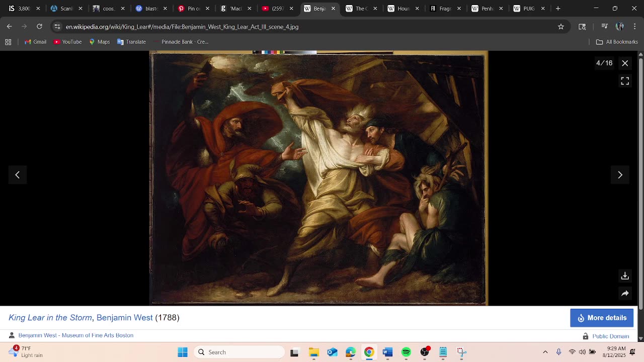Open the Translate bookmark
Image resolution: width=644 pixels, height=362 pixels.
tap(131, 42)
